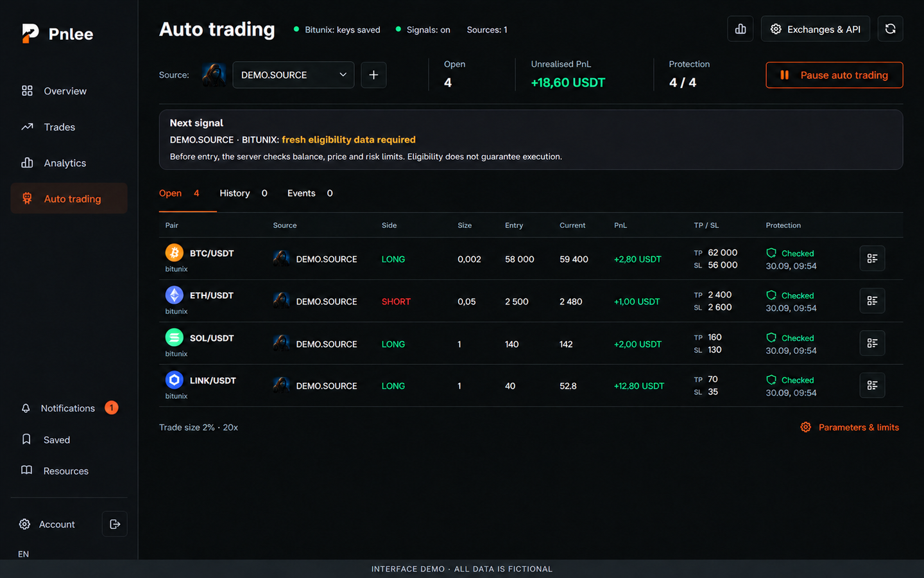Click the 'Sources: 1' status

tap(487, 30)
